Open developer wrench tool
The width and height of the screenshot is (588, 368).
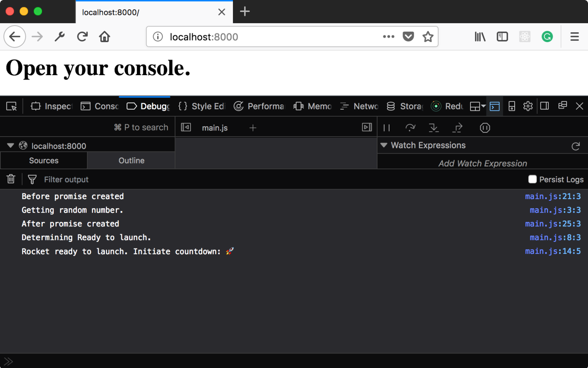click(60, 37)
